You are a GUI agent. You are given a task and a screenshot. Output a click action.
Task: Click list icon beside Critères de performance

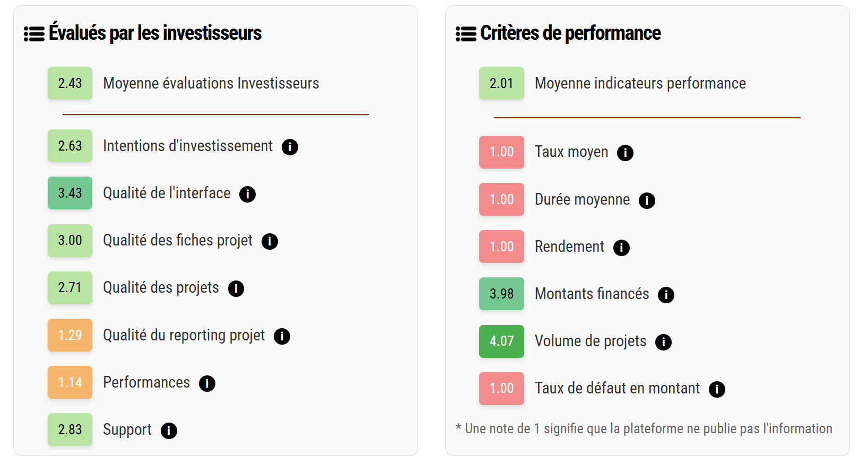pyautogui.click(x=466, y=34)
